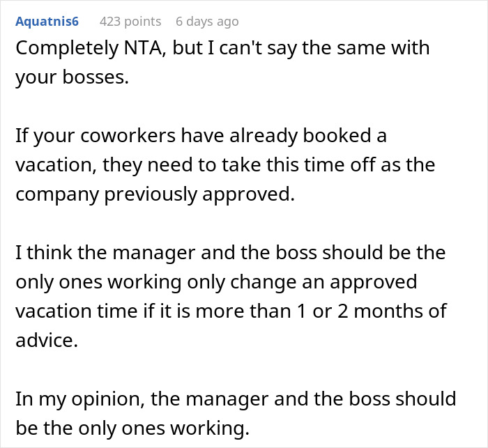Click the final line 'be the only ones working.'
The image size is (488, 448).
coord(132,427)
